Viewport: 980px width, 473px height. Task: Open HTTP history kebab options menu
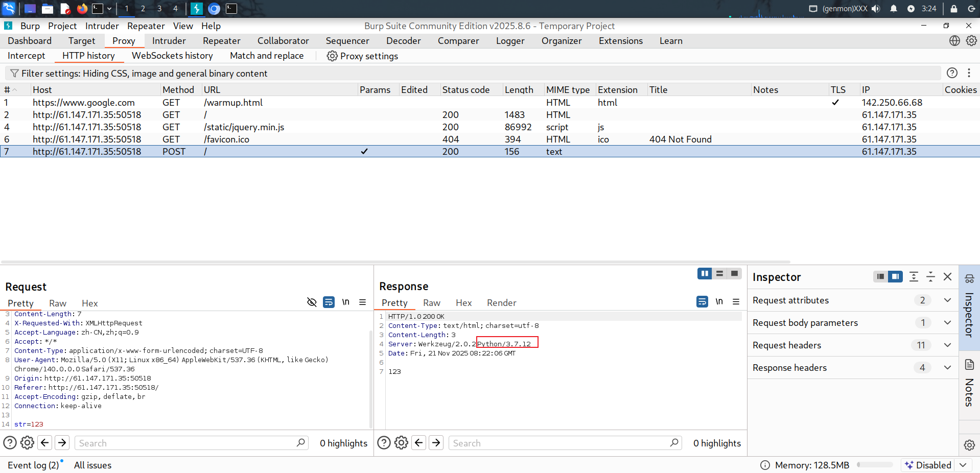click(969, 73)
